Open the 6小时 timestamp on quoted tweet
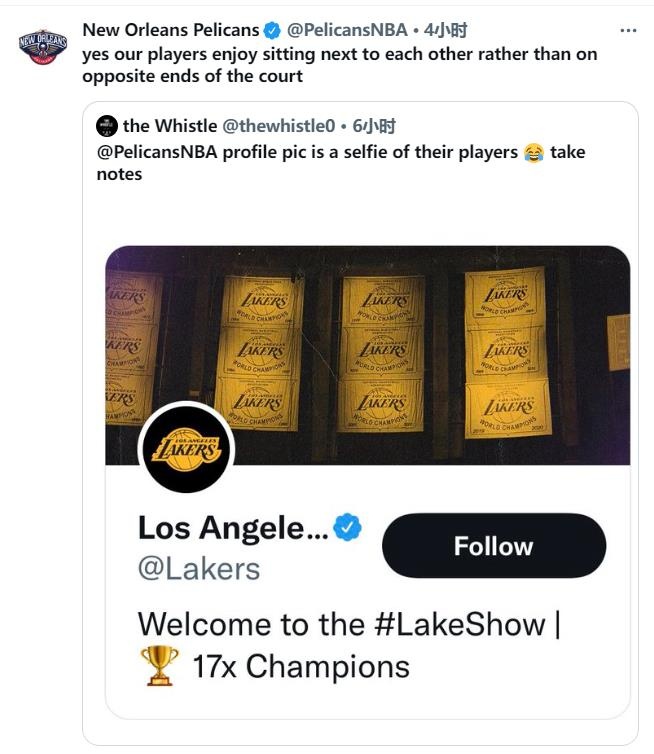The image size is (654, 754). click(374, 126)
